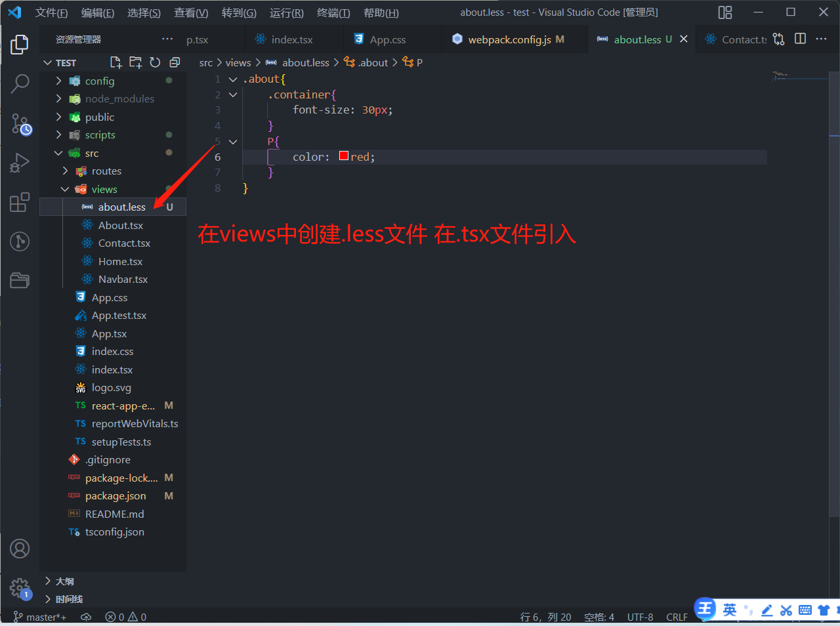Open the Explorer view in activity bar

pos(20,45)
